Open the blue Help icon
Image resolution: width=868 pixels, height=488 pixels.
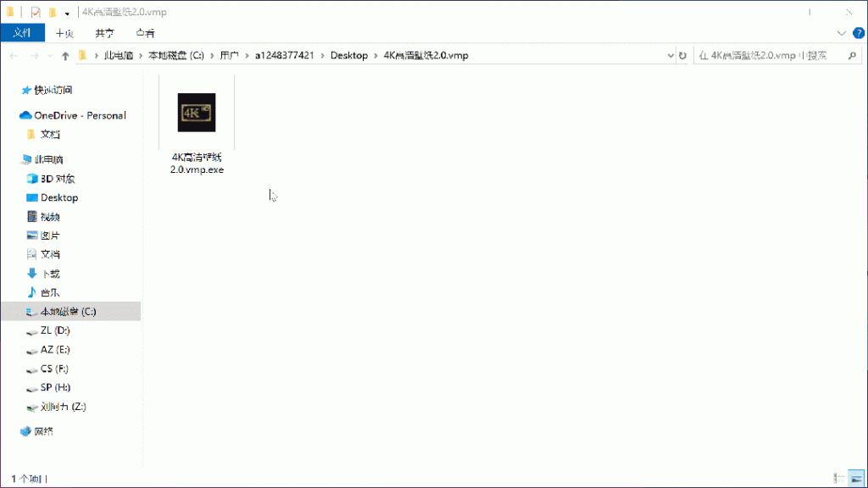click(x=859, y=33)
